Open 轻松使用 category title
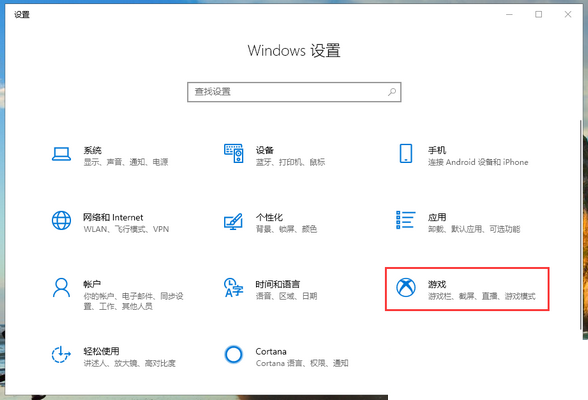Screen dimensions: 588x400 (101, 351)
